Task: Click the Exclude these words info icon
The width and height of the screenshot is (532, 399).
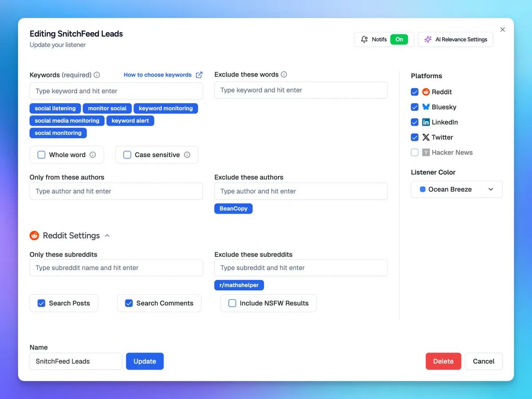Action: (284, 74)
